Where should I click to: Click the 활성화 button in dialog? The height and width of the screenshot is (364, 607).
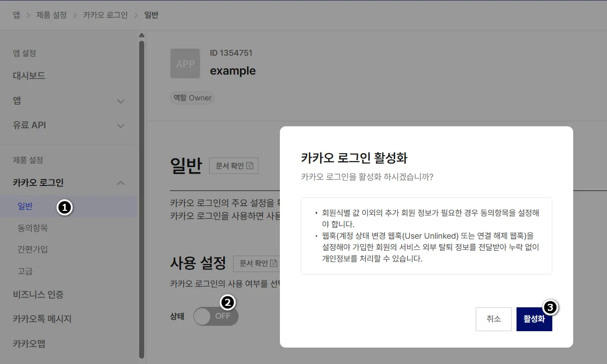coord(534,319)
